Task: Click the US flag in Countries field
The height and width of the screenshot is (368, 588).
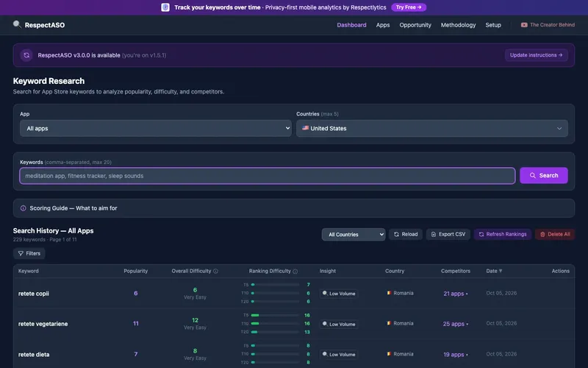Action: pos(305,128)
